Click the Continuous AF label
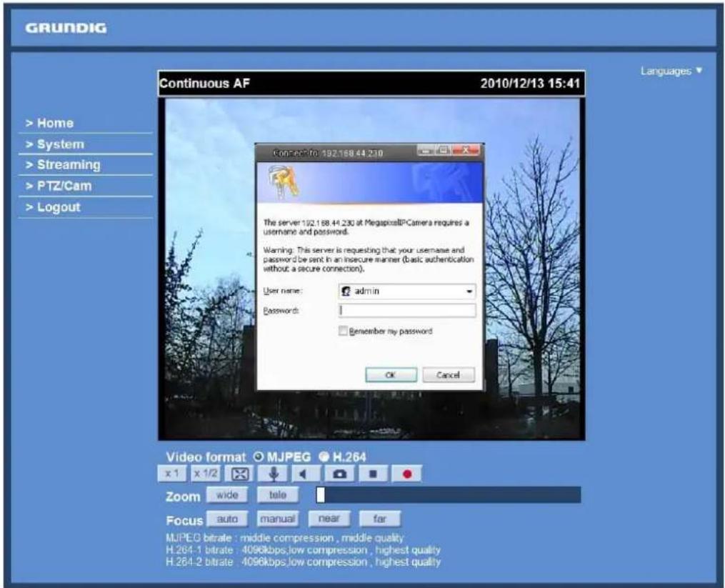Image resolution: width=725 pixels, height=588 pixels. [x=204, y=84]
